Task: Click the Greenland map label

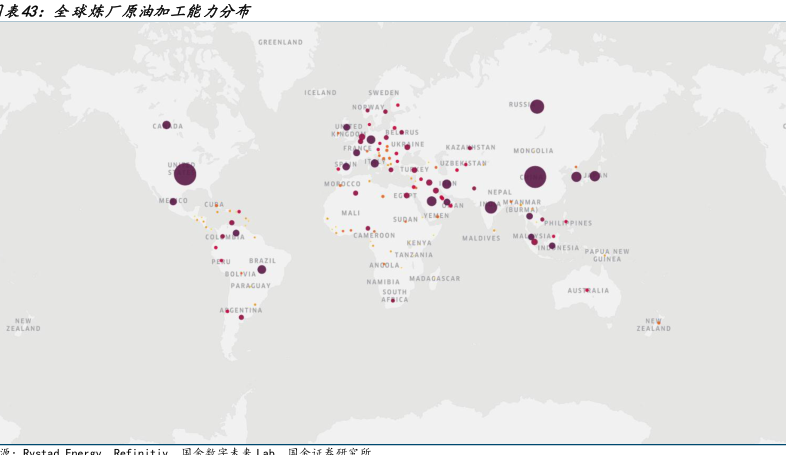Action: tap(280, 42)
